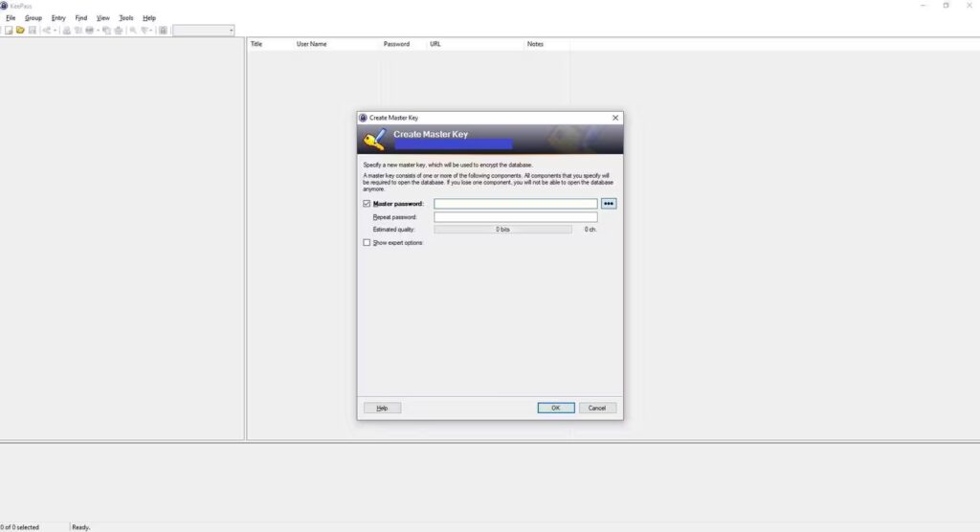Show password using three-dots button
980x532 pixels.
608,204
